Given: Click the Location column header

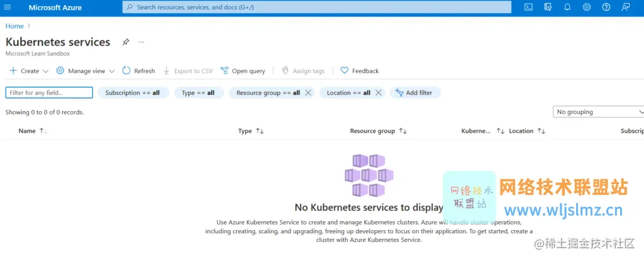Looking at the screenshot, I should tap(521, 131).
